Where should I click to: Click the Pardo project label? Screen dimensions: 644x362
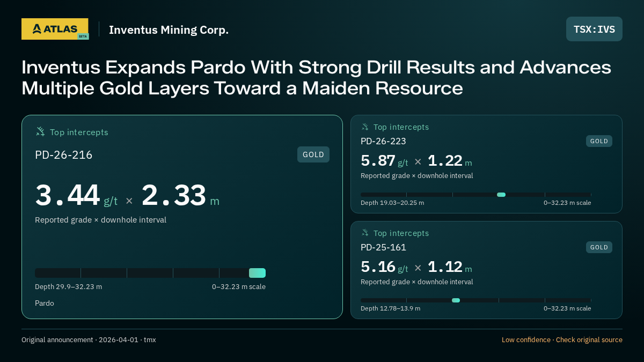tap(45, 304)
